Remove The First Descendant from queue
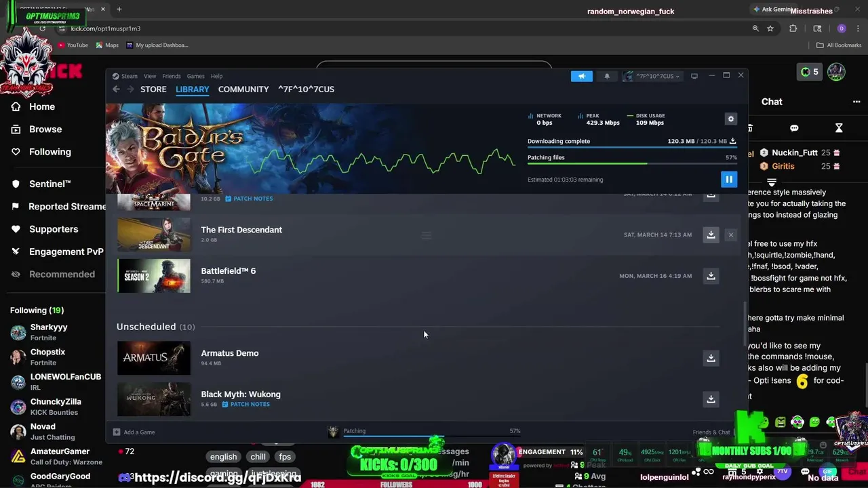 click(730, 235)
